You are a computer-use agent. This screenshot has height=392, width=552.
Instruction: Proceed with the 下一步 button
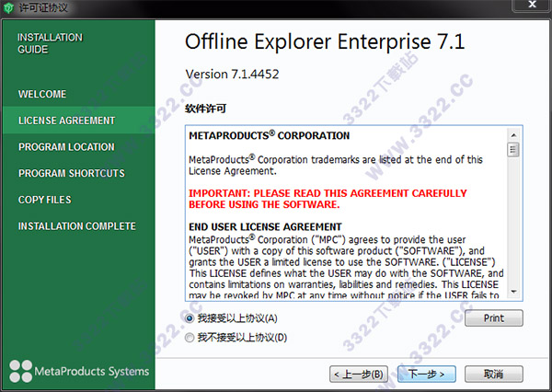[426, 374]
